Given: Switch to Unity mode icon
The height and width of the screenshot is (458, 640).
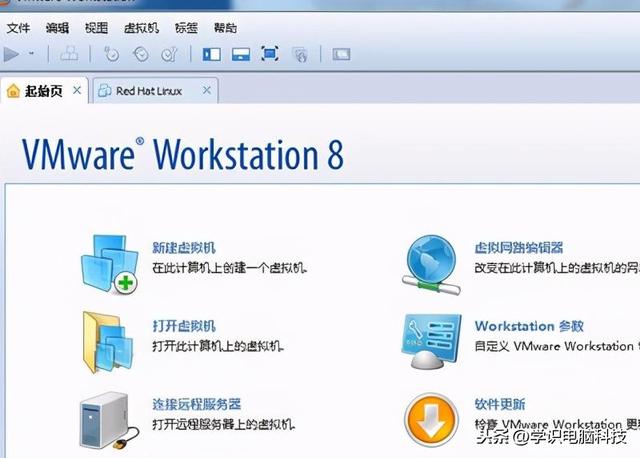Looking at the screenshot, I should (300, 54).
